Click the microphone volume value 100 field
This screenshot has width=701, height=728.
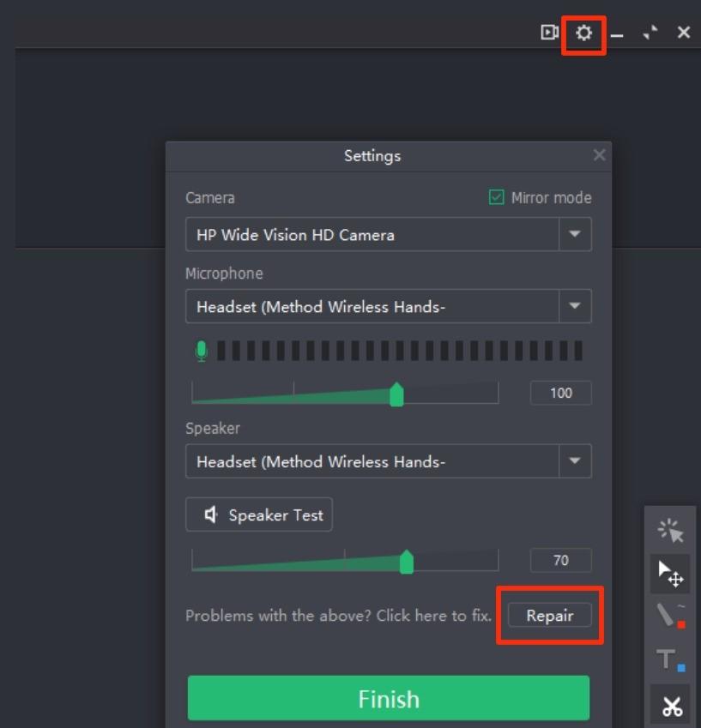pos(560,393)
